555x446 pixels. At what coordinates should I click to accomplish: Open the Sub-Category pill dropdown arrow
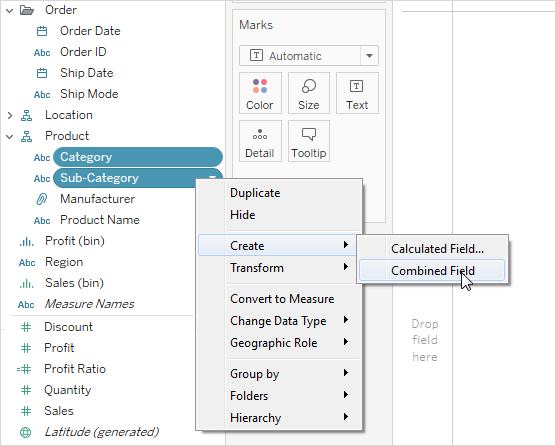[x=212, y=177]
